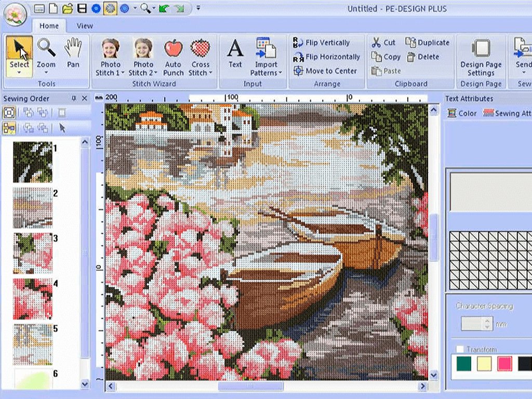The width and height of the screenshot is (532, 399).
Task: Select sewing order thumbnail number 3
Action: 32,252
